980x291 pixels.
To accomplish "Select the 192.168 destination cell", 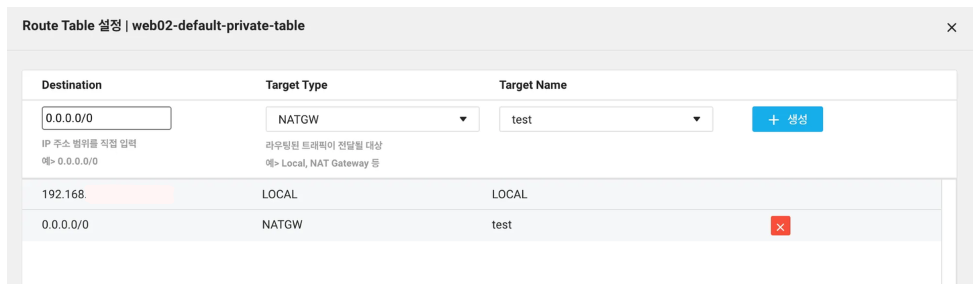I will [x=64, y=194].
